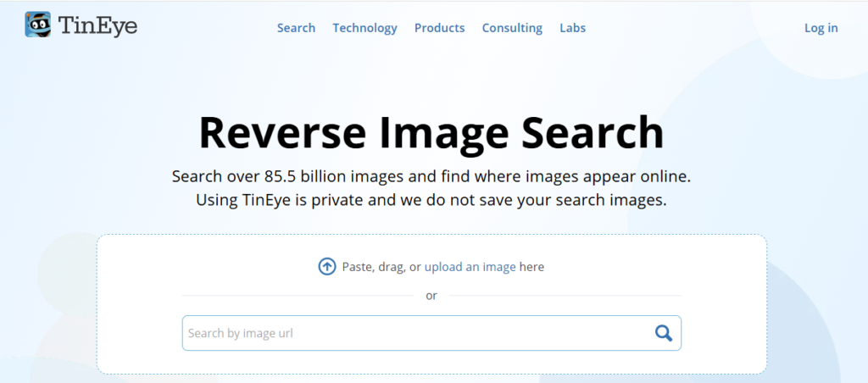The height and width of the screenshot is (383, 868).
Task: Click the 'upload an image' link
Action: [470, 267]
